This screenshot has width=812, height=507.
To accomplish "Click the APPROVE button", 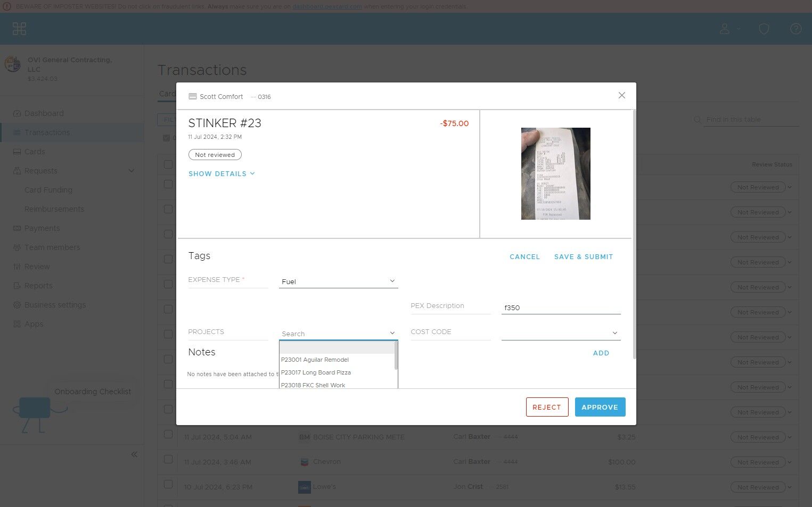I will [x=600, y=407].
